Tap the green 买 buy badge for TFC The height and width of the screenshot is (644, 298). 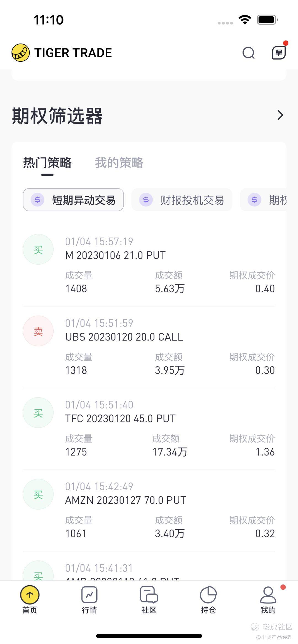pos(38,413)
